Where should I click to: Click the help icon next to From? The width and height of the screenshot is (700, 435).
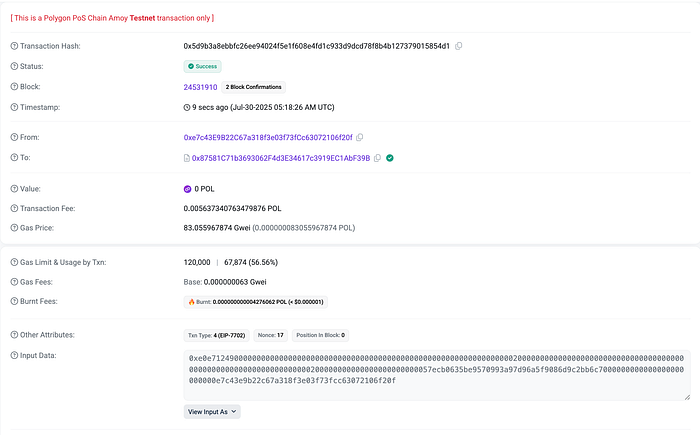(14, 137)
